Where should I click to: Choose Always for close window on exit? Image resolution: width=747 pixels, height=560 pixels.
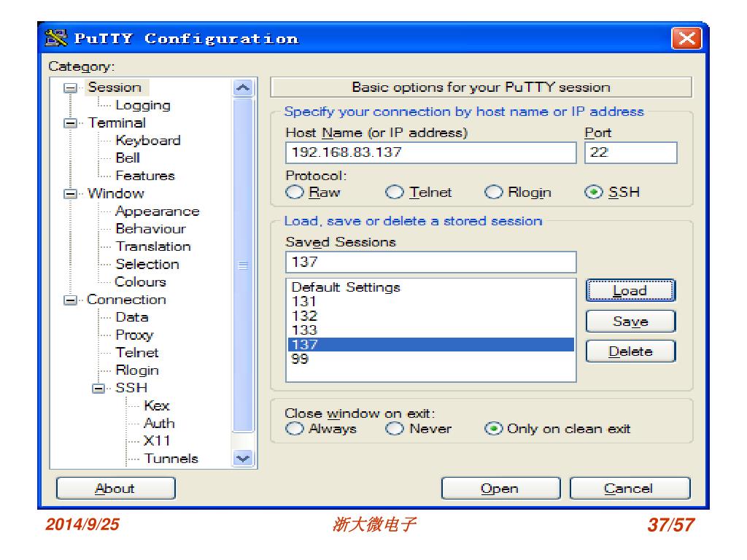click(295, 429)
